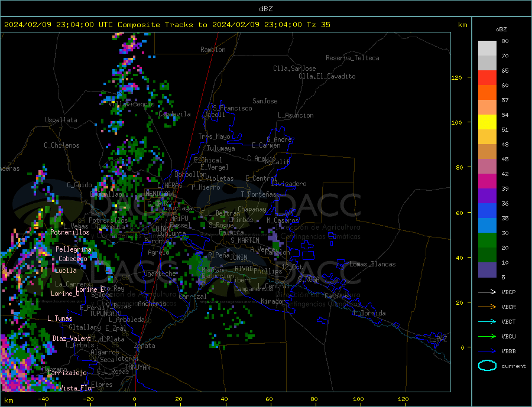This screenshot has height=407, width=532.
Task: Click the 'km' label at the bottom-left
Action: 9,401
